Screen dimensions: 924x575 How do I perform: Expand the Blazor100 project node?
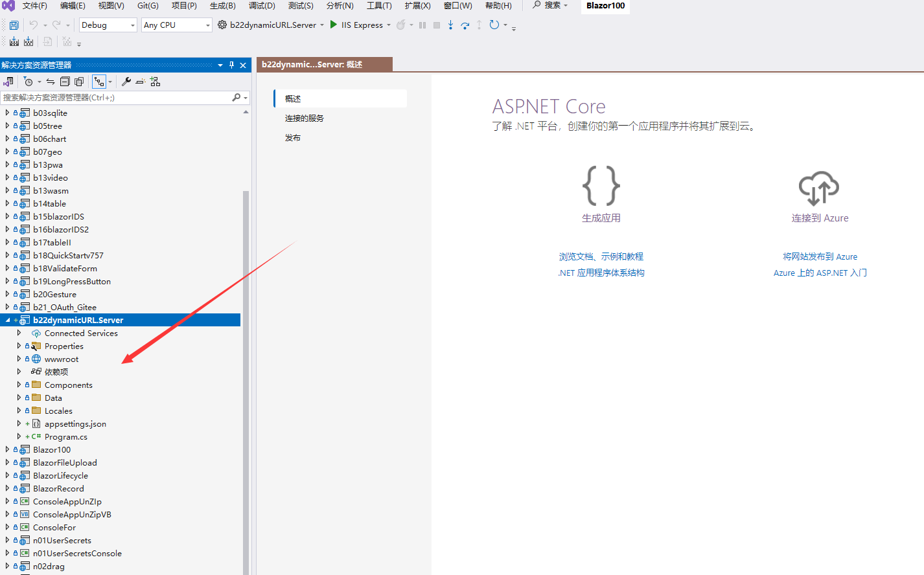(x=7, y=449)
